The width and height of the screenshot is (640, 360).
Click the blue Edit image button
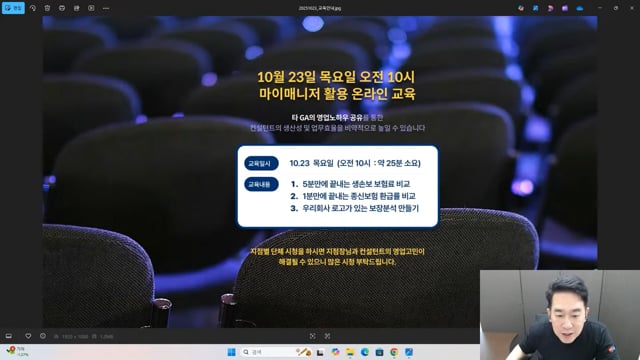click(x=13, y=8)
